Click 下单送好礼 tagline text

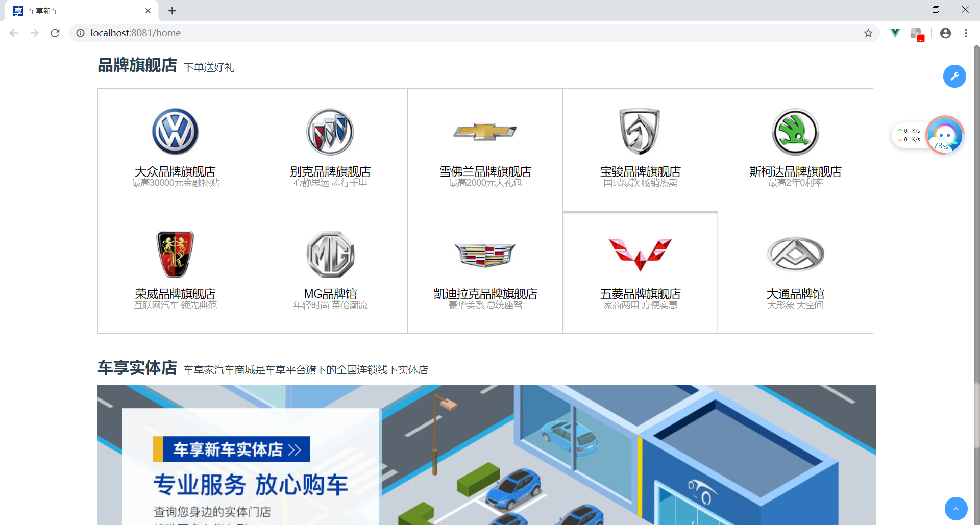click(x=209, y=67)
